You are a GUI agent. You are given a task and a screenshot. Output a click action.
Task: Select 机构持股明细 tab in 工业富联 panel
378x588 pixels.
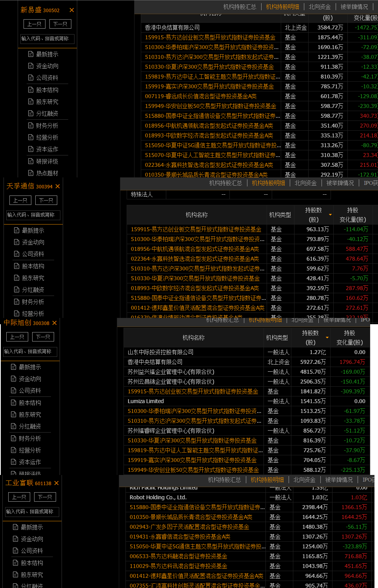tap(267, 480)
